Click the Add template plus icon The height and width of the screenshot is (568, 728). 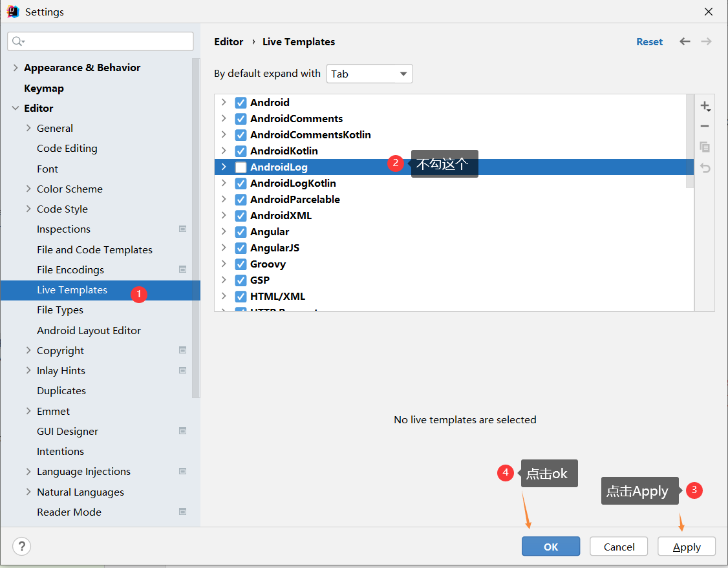705,106
